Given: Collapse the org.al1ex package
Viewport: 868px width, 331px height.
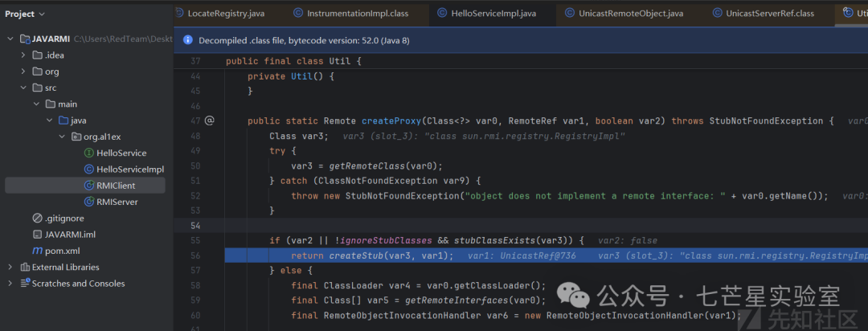Looking at the screenshot, I should click(62, 137).
